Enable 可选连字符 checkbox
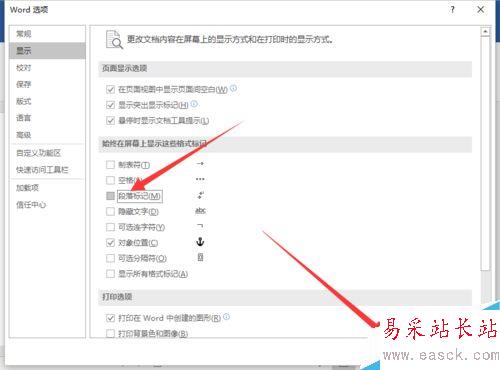Screen dimensions: 500x370 click(110, 227)
